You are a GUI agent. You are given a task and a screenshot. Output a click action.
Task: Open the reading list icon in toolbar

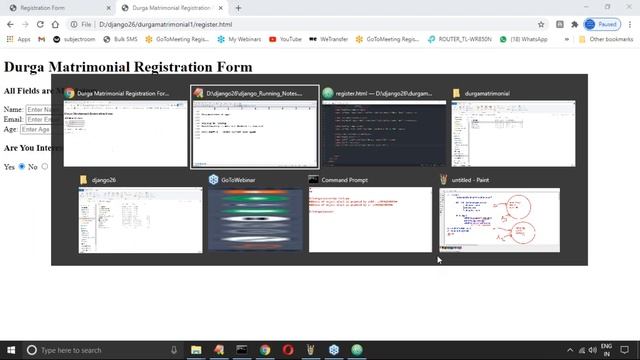coord(560,24)
